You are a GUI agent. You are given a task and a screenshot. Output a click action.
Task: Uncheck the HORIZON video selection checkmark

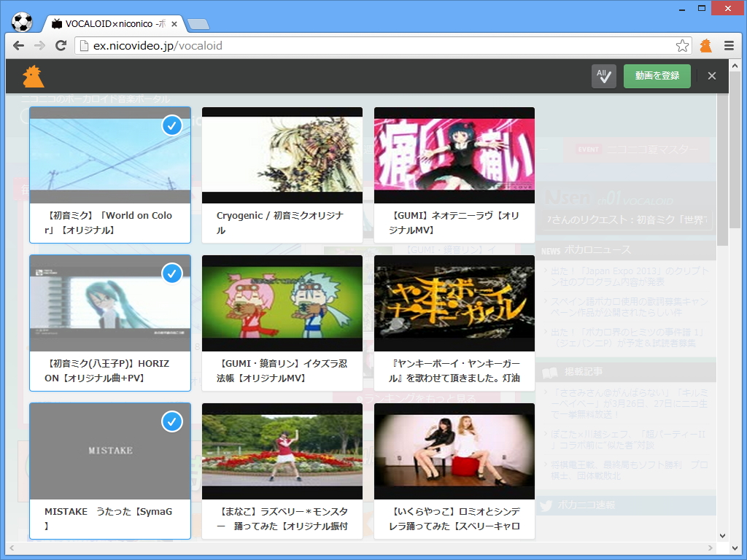coord(172,273)
